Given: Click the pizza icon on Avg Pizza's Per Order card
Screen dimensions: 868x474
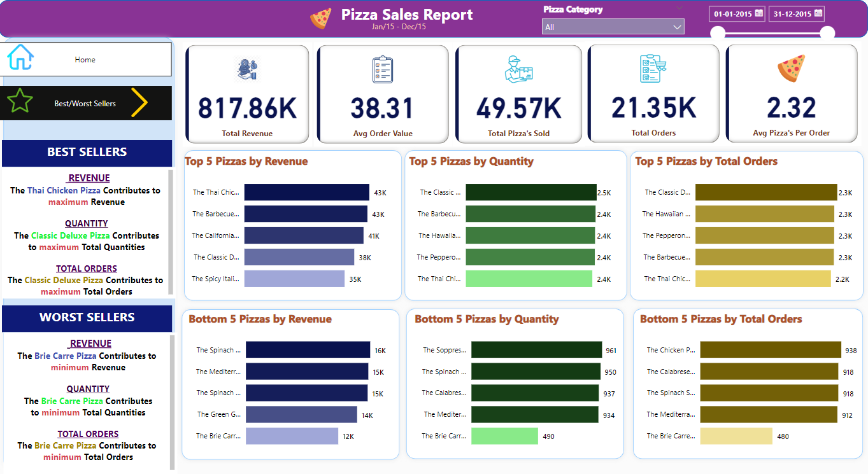Looking at the screenshot, I should (792, 68).
